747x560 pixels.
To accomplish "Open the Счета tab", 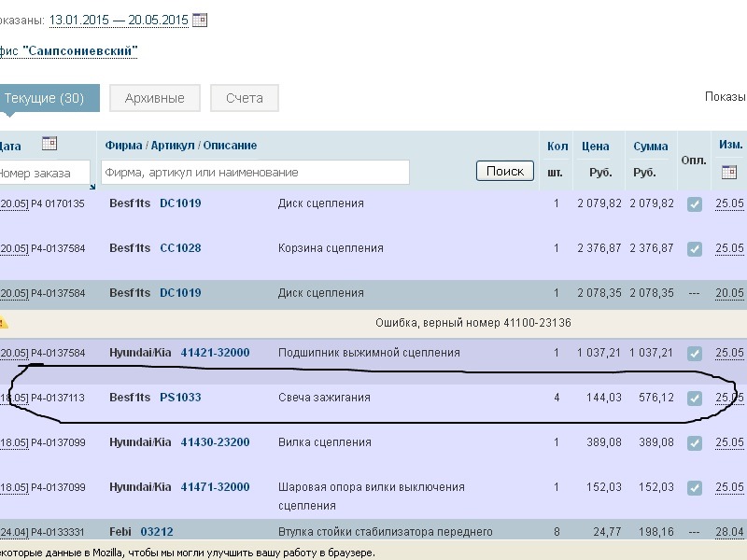I will point(244,98).
